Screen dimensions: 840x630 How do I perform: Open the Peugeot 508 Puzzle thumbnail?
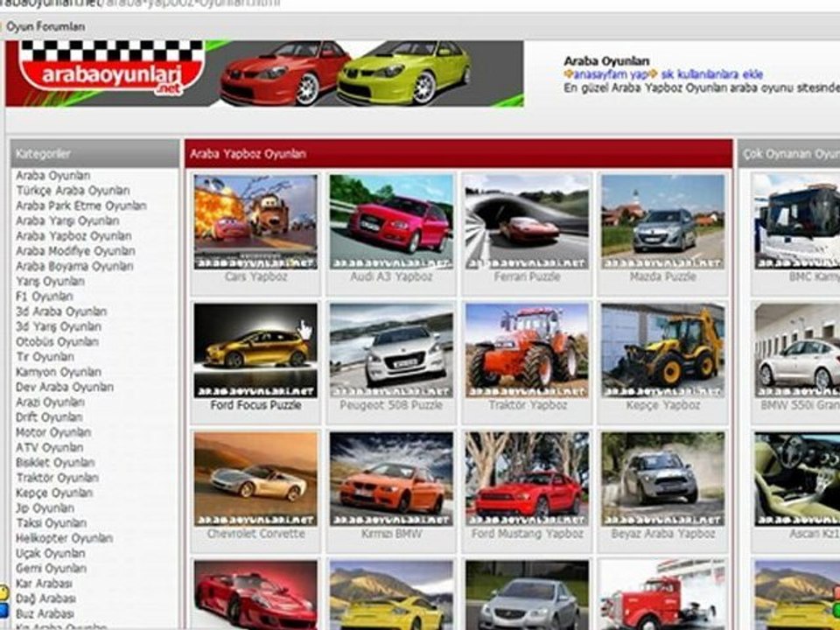click(x=391, y=350)
